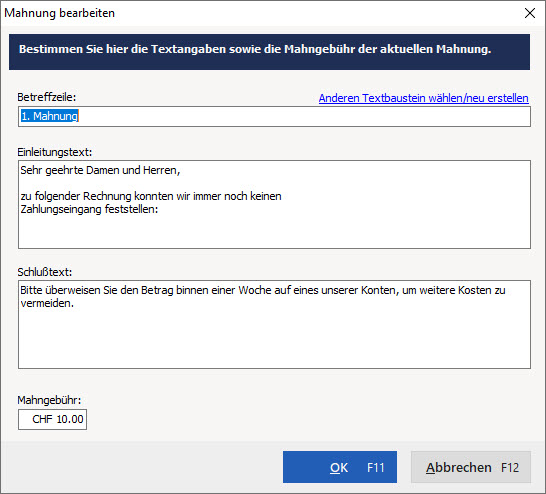Click inside the Schlußtext text area

click(274, 324)
